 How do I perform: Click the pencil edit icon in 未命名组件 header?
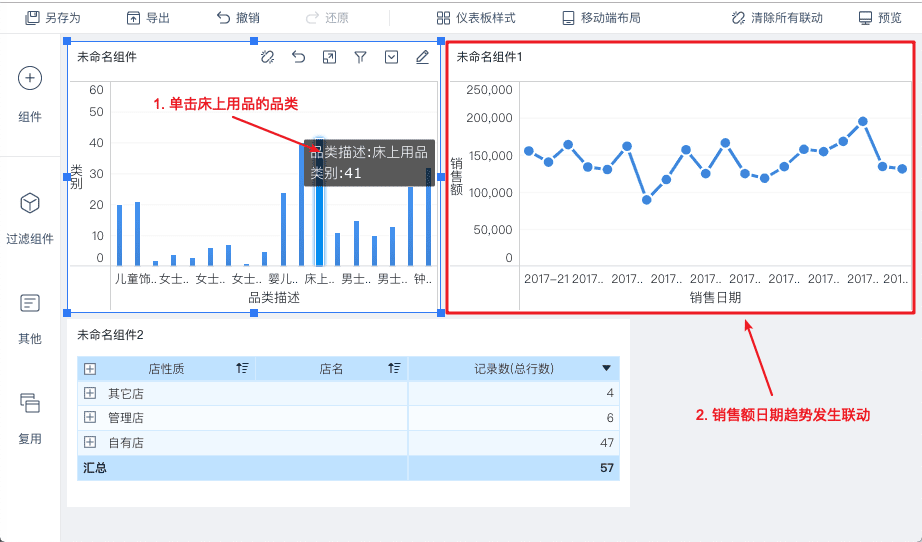pyautogui.click(x=422, y=57)
